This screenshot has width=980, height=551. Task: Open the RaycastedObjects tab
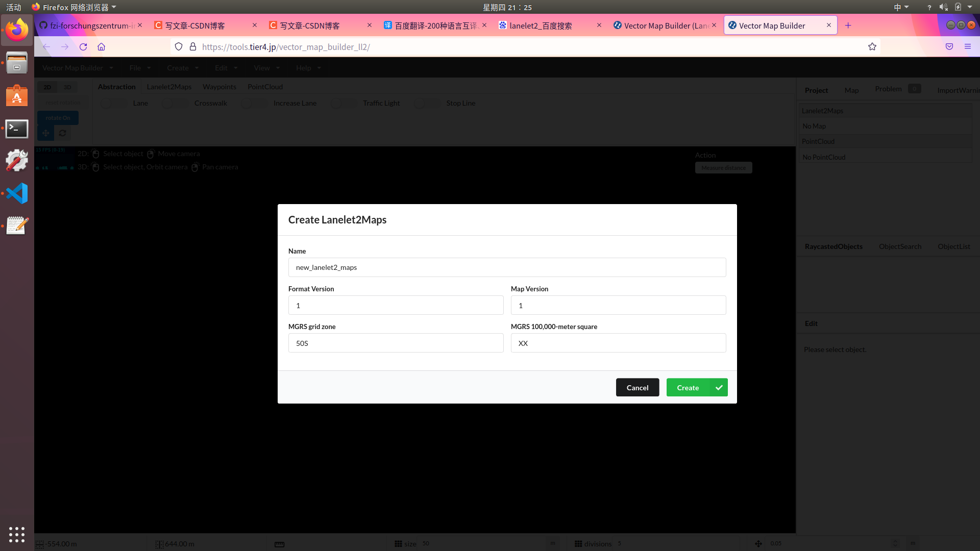tap(834, 246)
